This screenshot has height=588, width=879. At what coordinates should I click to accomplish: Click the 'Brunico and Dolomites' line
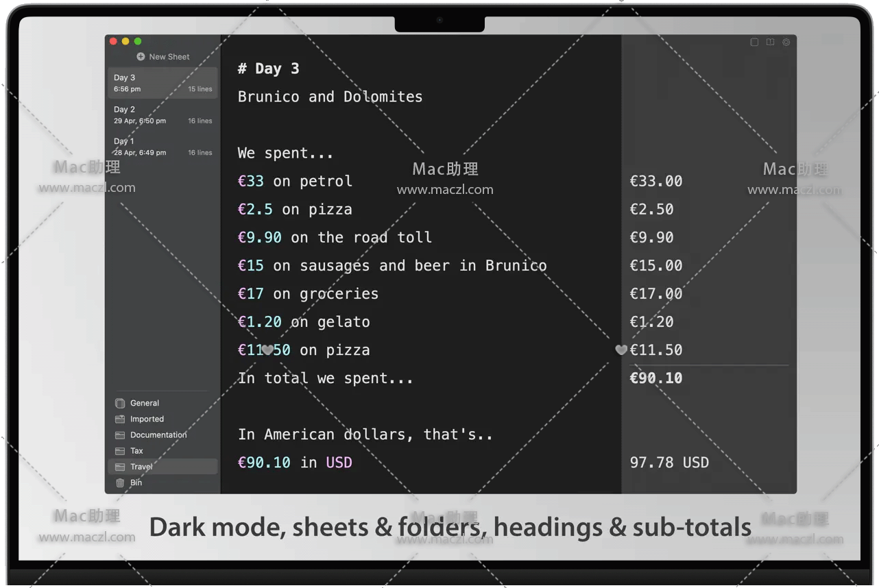point(330,97)
